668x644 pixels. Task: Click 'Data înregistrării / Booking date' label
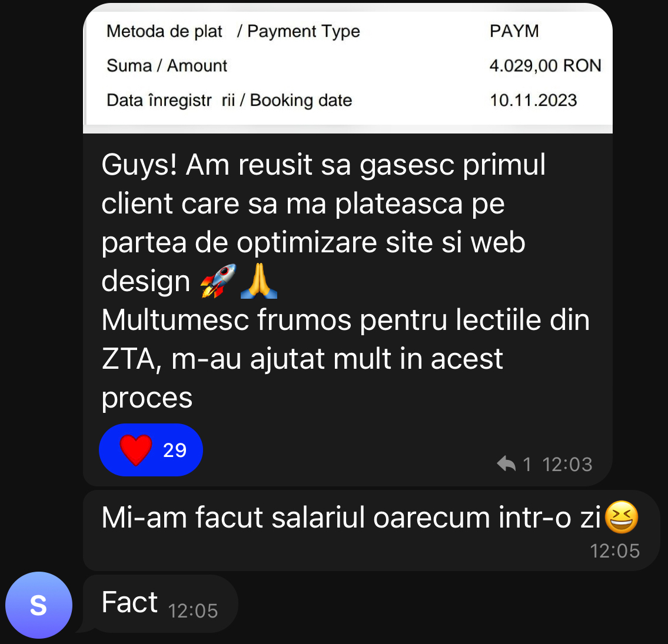coord(229,101)
